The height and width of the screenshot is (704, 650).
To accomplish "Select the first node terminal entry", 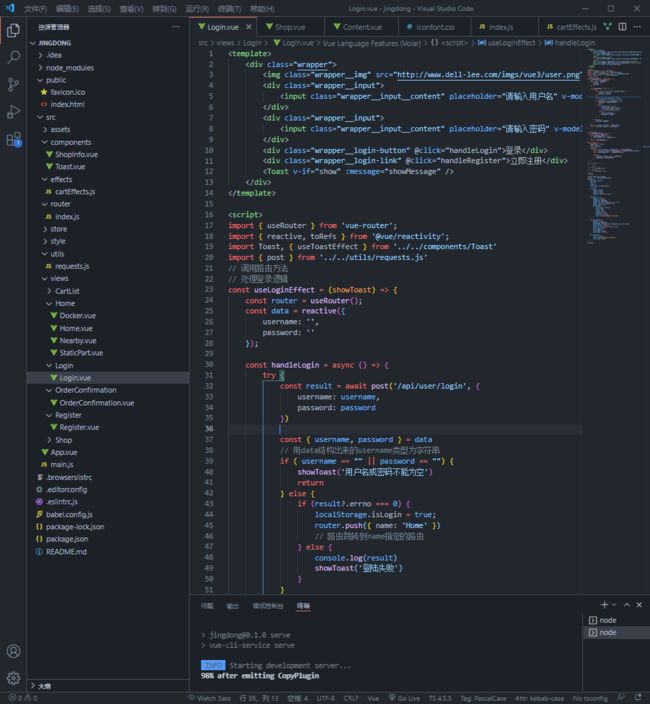I will tap(616, 620).
